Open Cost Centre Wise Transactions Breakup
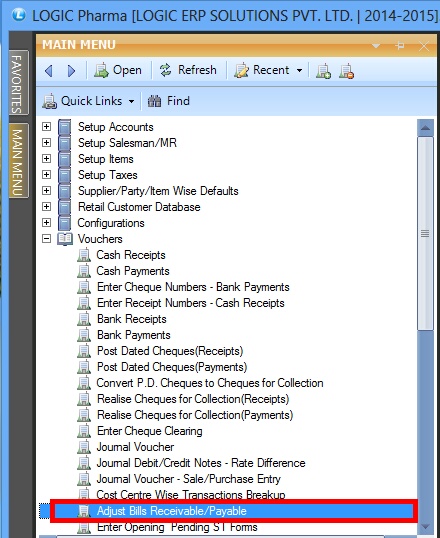Viewport: 440px width, 538px height. tap(191, 494)
